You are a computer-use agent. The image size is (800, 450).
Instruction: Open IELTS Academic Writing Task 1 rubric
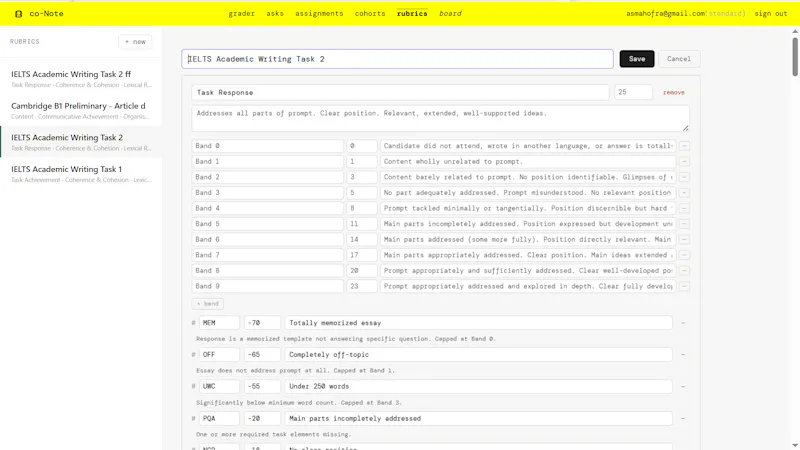click(81, 173)
